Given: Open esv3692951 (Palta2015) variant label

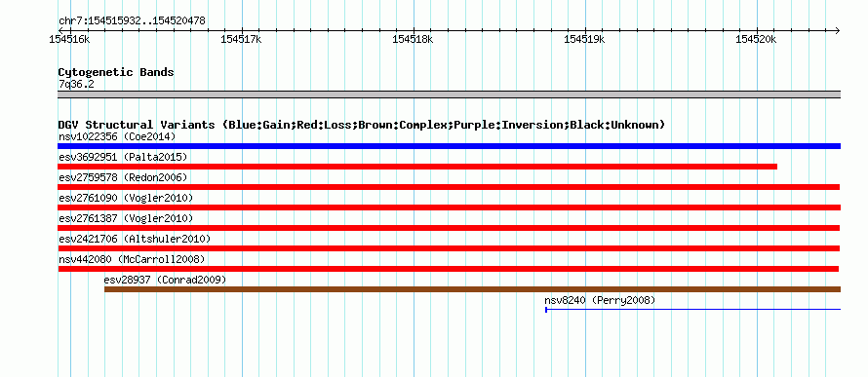Looking at the screenshot, I should point(123,157).
